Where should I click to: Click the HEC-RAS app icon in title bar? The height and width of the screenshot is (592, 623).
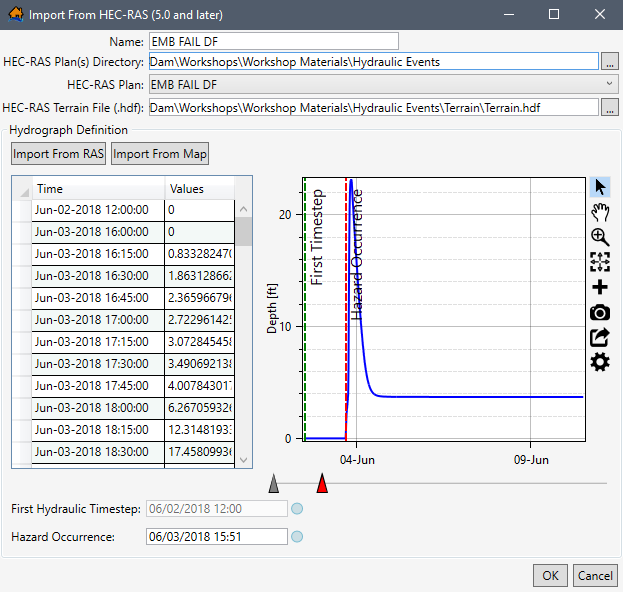click(15, 14)
